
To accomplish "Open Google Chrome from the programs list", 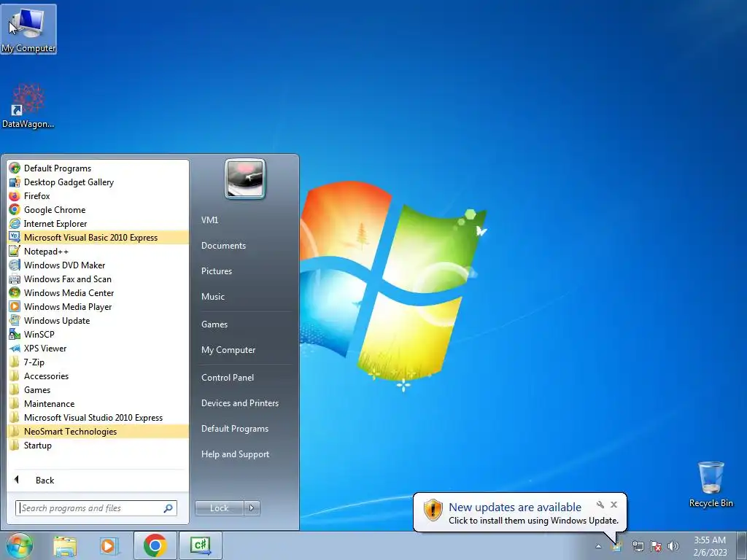I will point(98,209).
